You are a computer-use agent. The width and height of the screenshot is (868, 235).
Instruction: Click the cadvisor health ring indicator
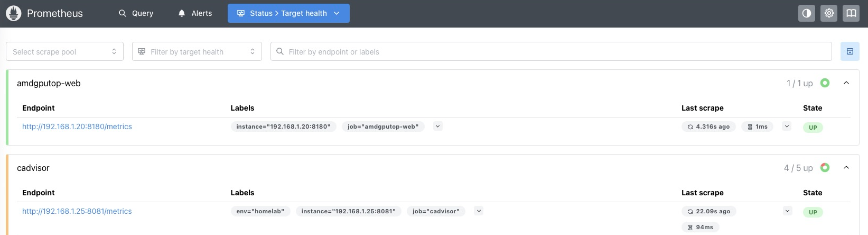pos(825,168)
